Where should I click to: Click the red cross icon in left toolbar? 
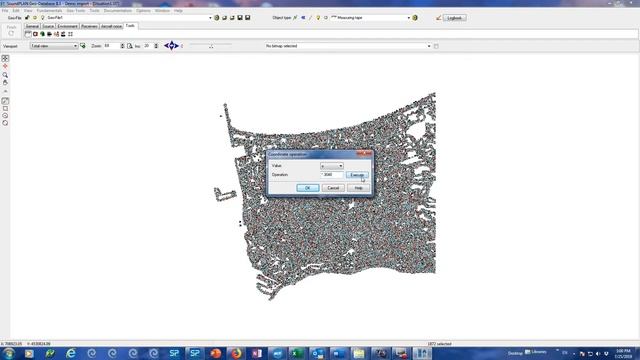point(5,67)
